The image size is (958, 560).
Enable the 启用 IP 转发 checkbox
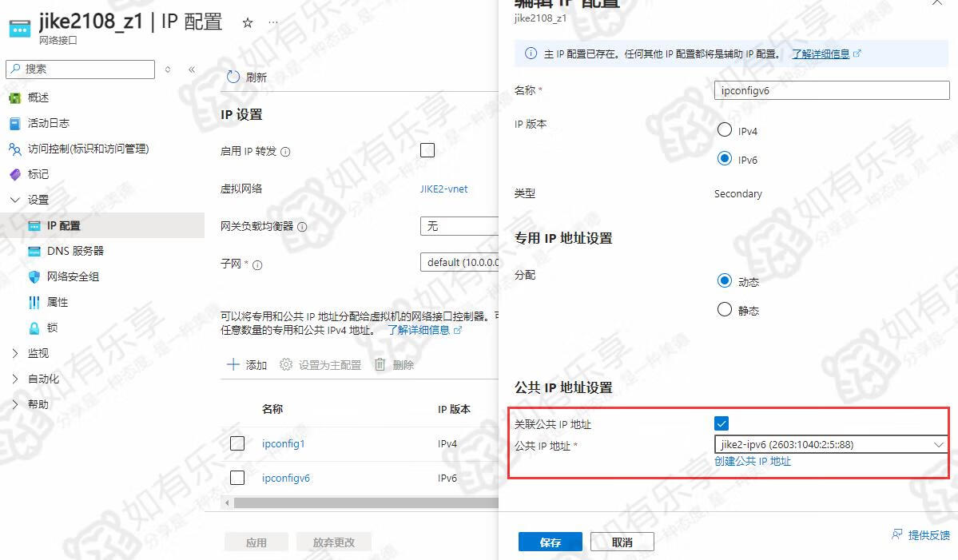pos(427,150)
